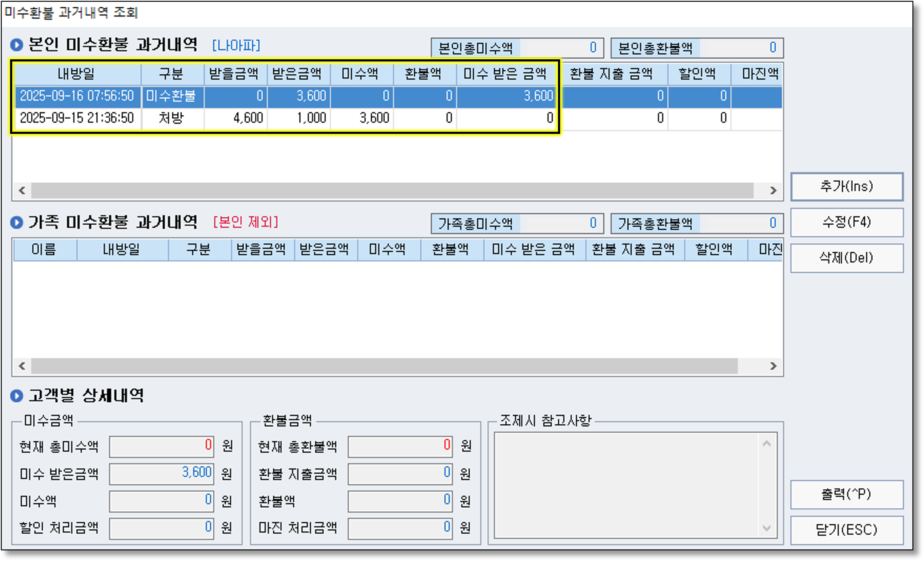Click the 조제시 참고사항 text area

tap(626, 485)
